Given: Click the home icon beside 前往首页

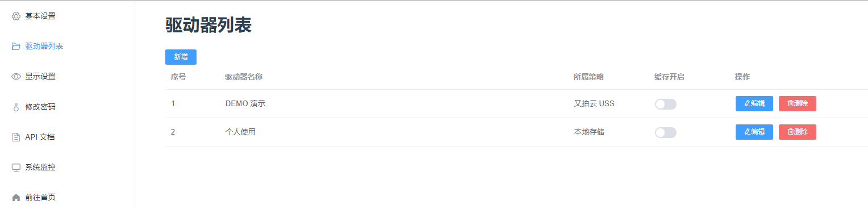Looking at the screenshot, I should (x=16, y=198).
